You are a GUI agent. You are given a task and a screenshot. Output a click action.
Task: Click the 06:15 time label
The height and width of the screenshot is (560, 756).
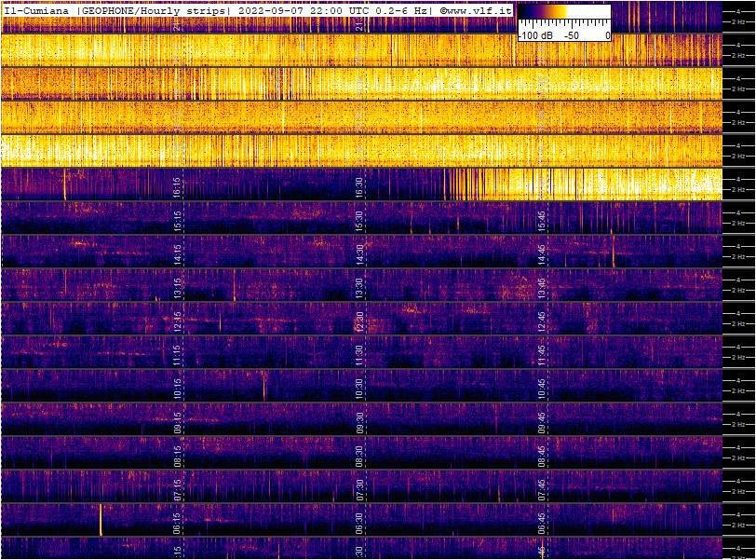pyautogui.click(x=177, y=524)
